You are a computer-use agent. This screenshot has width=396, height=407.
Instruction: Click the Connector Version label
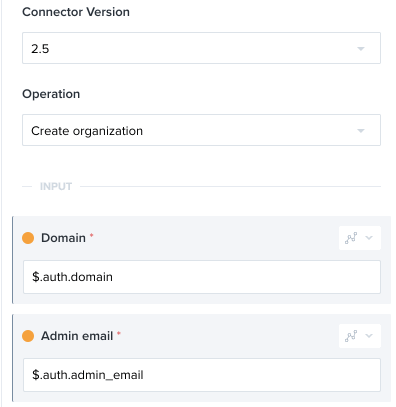pos(76,12)
